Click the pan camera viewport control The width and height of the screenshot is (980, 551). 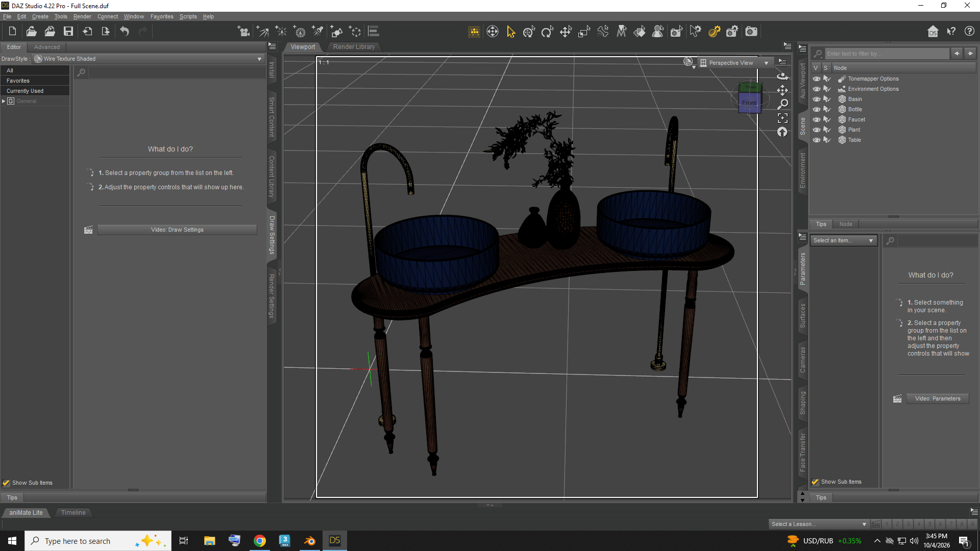tap(782, 90)
